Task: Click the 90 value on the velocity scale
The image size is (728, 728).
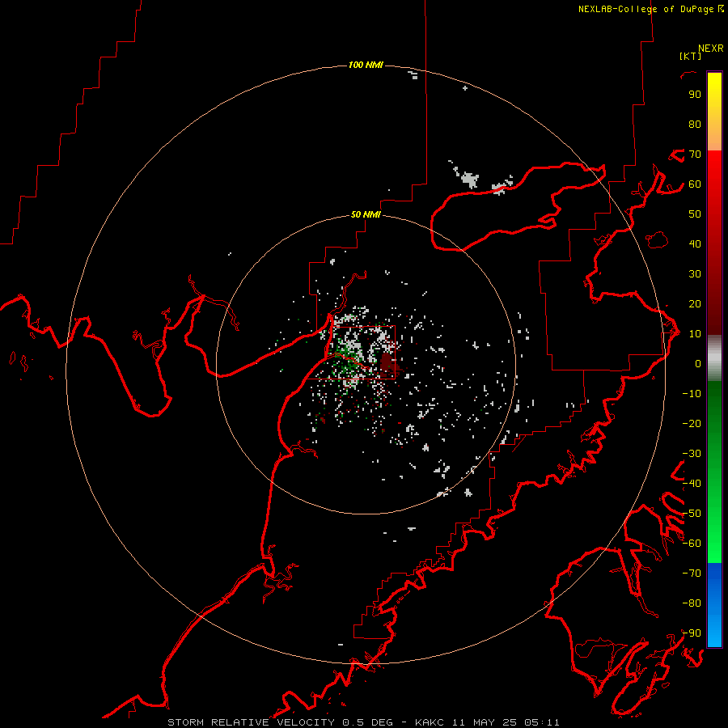Action: pyautogui.click(x=695, y=95)
